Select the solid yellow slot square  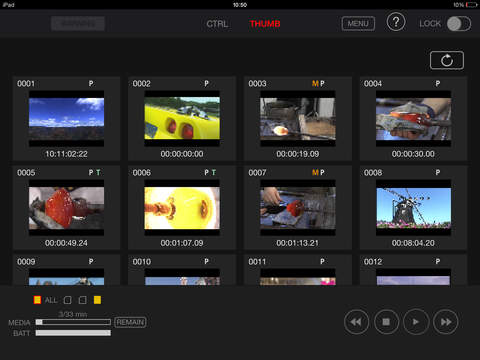coord(97,300)
